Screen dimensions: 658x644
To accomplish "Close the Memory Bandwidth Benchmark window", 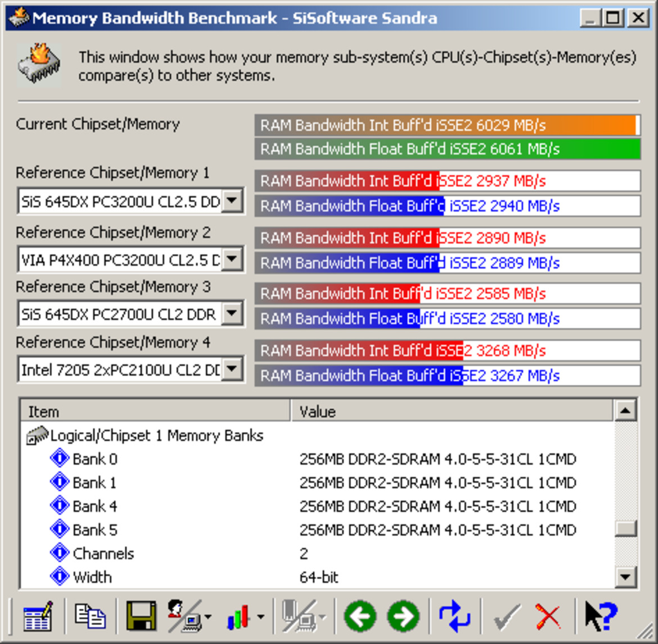I will point(638,18).
